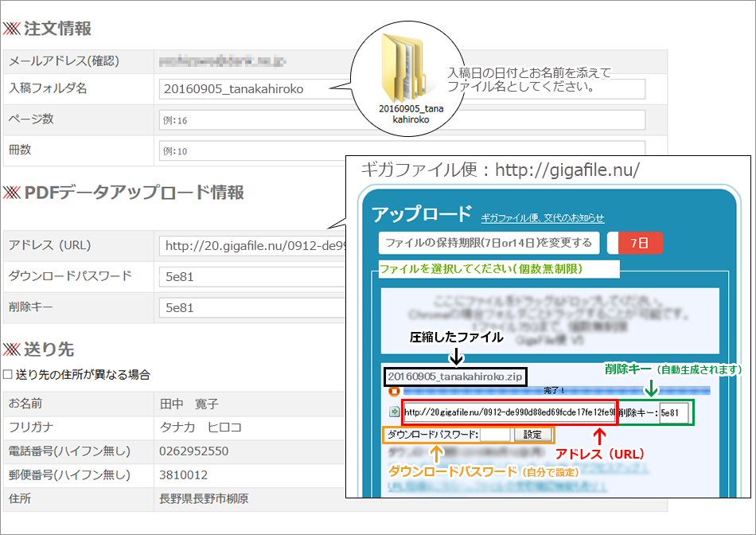Click the メールアドレス(確認) label
Image resolution: width=756 pixels, height=535 pixels.
64,61
